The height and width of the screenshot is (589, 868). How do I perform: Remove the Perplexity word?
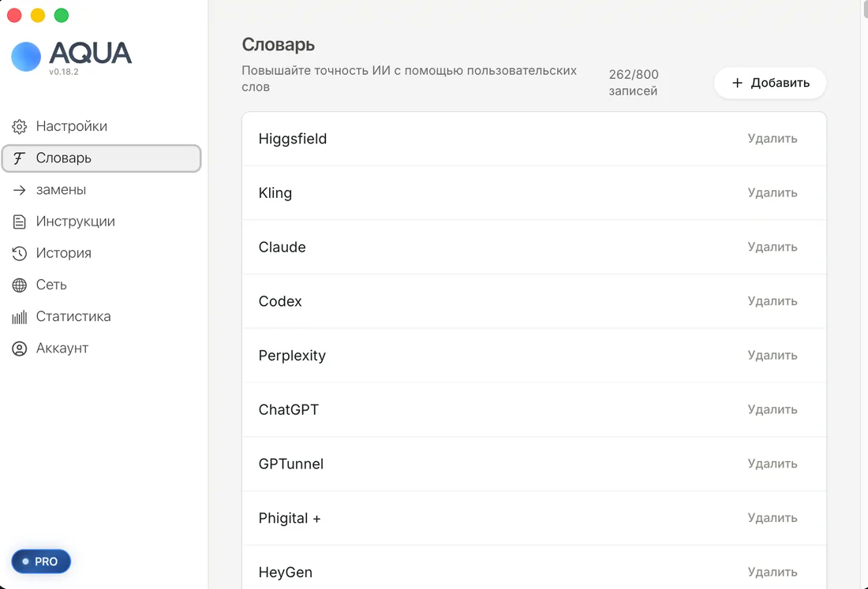[x=773, y=355]
